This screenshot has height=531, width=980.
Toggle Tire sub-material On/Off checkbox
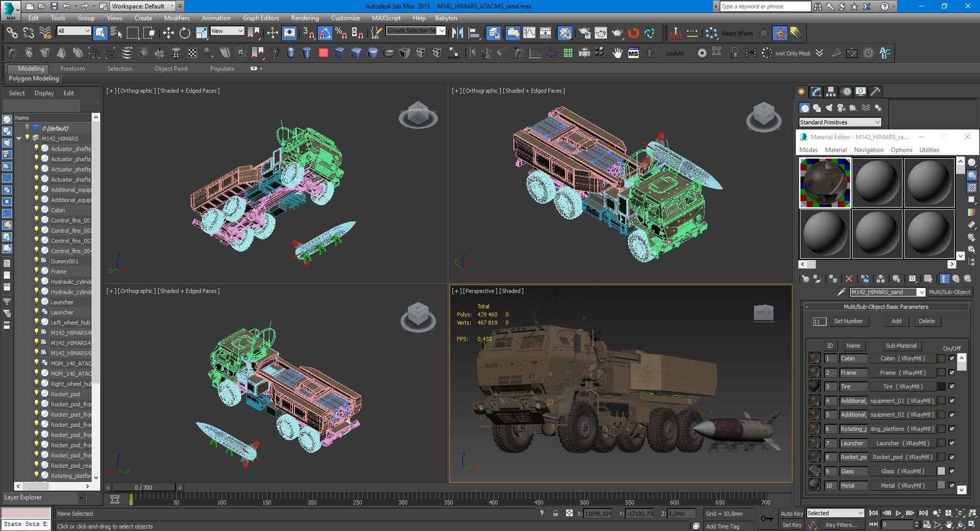[x=951, y=387]
